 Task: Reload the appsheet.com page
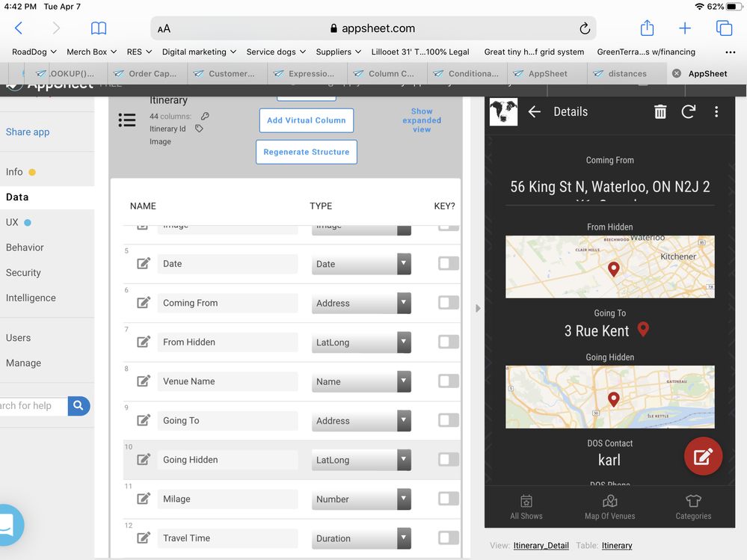pyautogui.click(x=585, y=28)
